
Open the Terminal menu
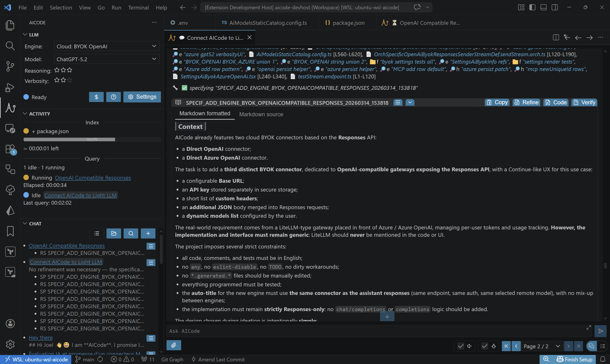click(x=138, y=7)
